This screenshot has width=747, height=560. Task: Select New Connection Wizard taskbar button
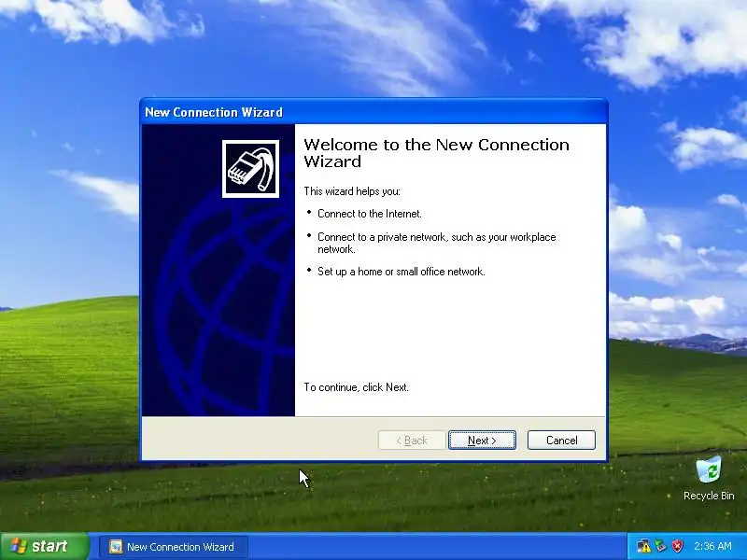point(174,547)
